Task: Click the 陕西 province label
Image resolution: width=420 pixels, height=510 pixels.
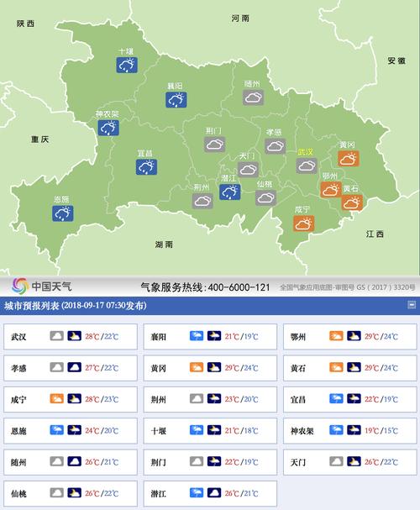Action: 25,24
